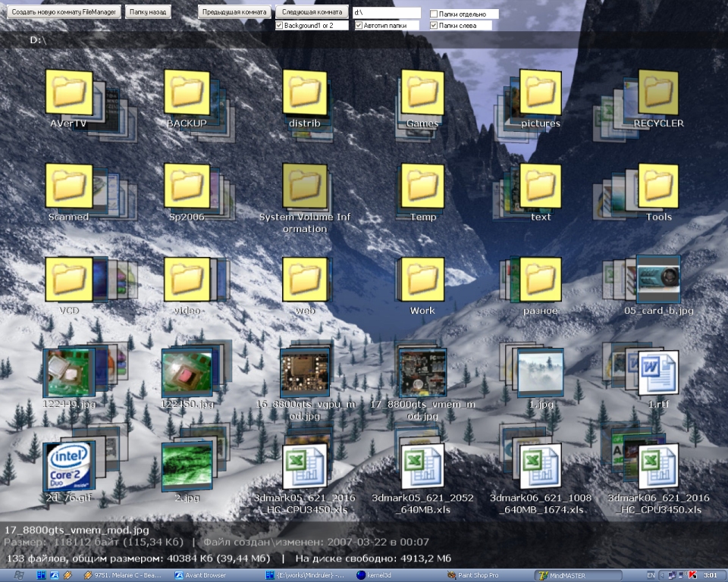Screen dimensions: 728x582
Task: Open the VCD folder
Action: pos(69,280)
